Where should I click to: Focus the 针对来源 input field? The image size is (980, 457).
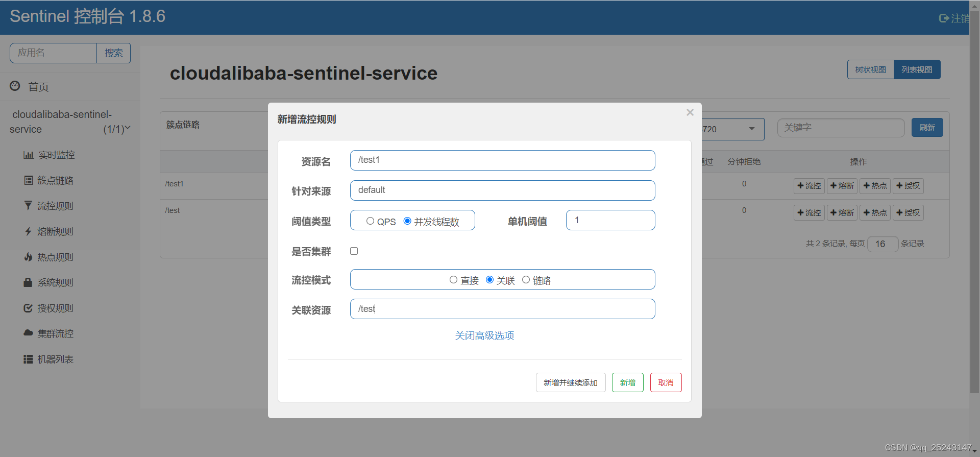503,190
